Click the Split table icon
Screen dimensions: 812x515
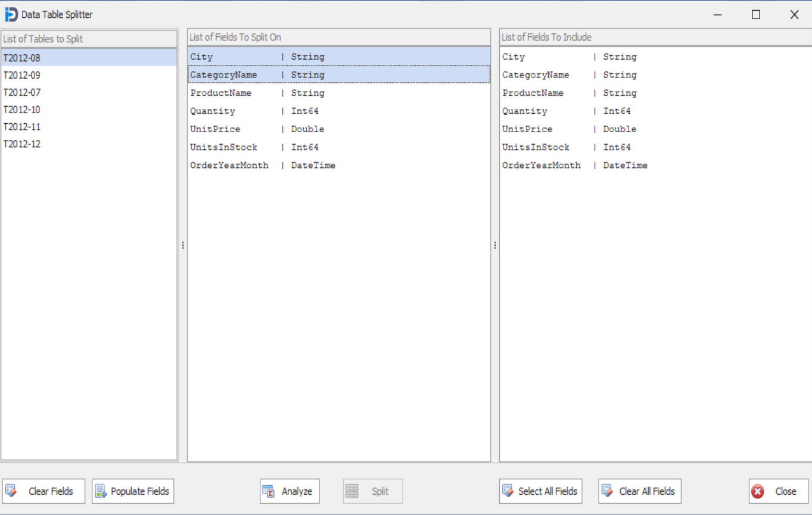coord(352,491)
